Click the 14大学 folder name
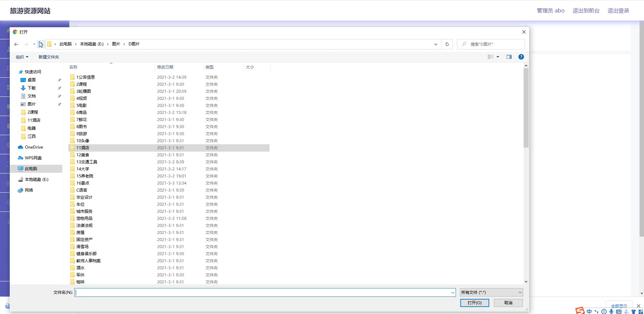Viewport: 644px width, 314px height. [x=83, y=169]
